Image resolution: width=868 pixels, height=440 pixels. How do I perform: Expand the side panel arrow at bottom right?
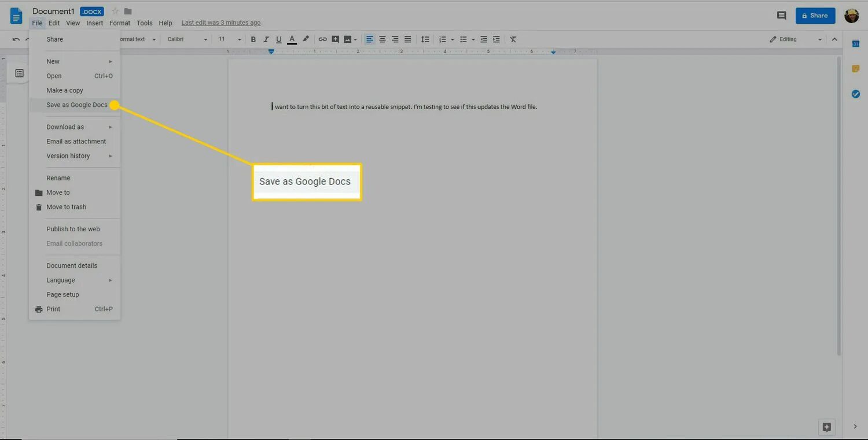(x=856, y=427)
